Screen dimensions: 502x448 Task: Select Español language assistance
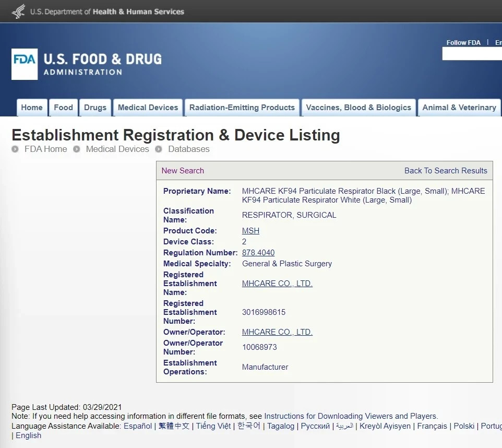tap(138, 426)
